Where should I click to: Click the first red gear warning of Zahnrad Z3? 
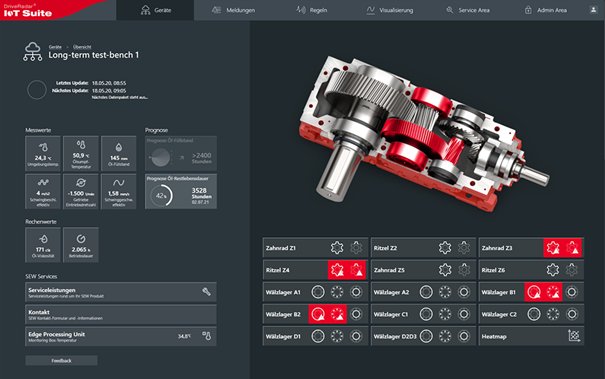click(x=553, y=248)
